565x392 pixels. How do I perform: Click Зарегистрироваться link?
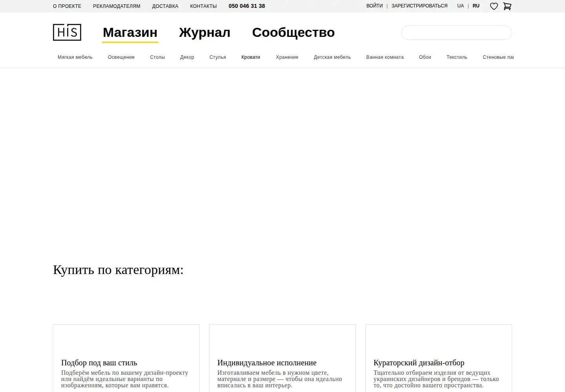pos(419,6)
